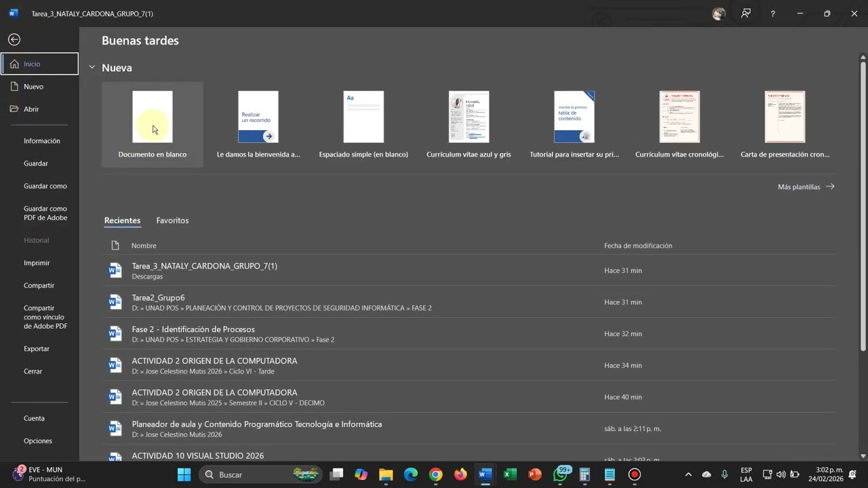Click Word icon beside Fase 2 - Identificación

tap(115, 333)
